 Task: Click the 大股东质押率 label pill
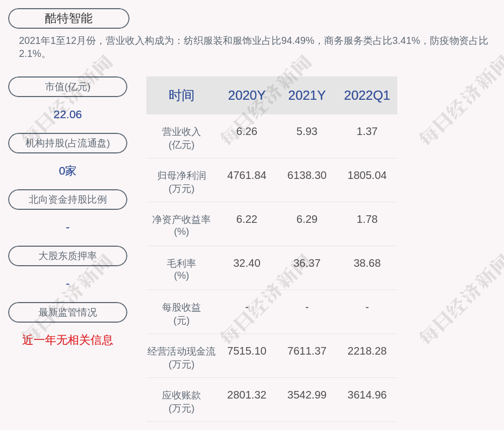click(68, 256)
